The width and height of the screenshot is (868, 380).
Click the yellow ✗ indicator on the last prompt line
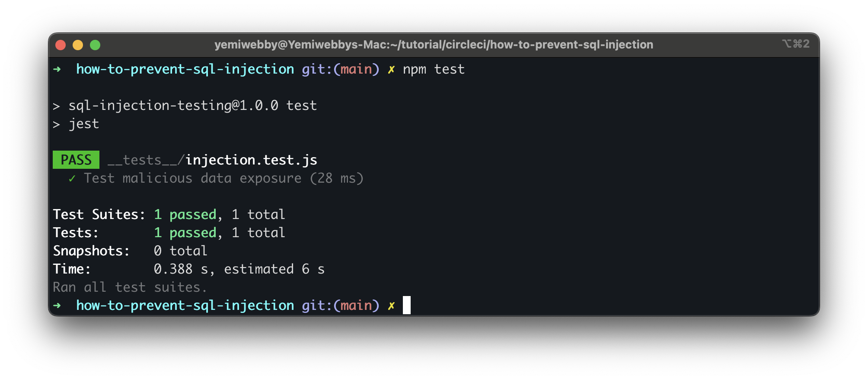[x=391, y=305]
